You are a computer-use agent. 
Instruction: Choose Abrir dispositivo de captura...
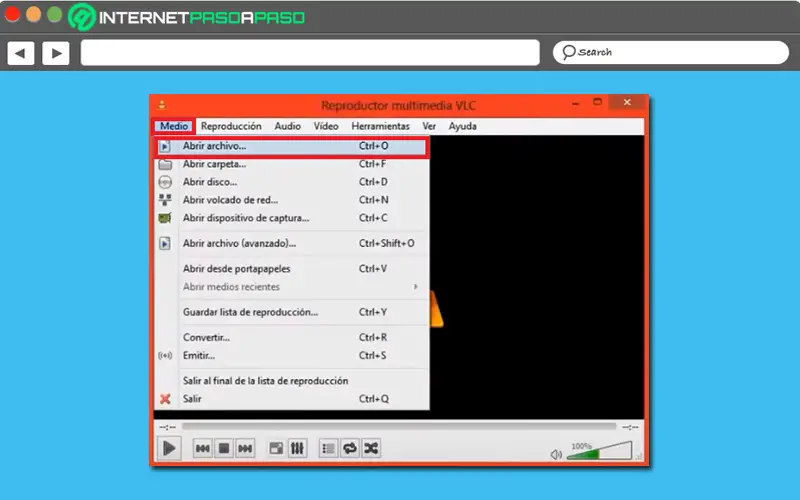pos(291,218)
